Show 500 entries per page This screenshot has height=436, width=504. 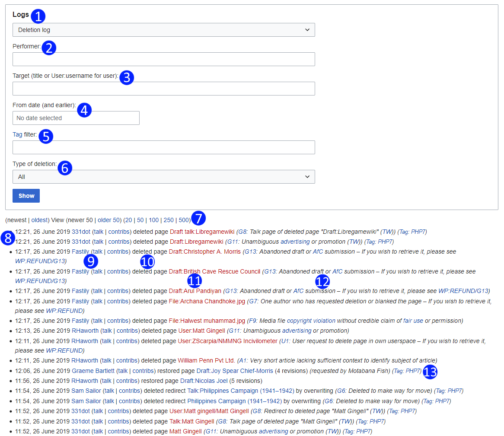(x=184, y=220)
